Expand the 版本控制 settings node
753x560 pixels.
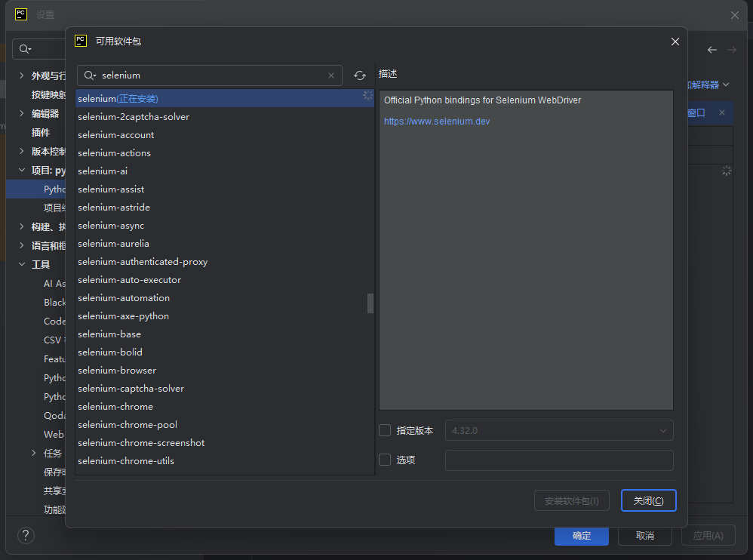[22, 151]
